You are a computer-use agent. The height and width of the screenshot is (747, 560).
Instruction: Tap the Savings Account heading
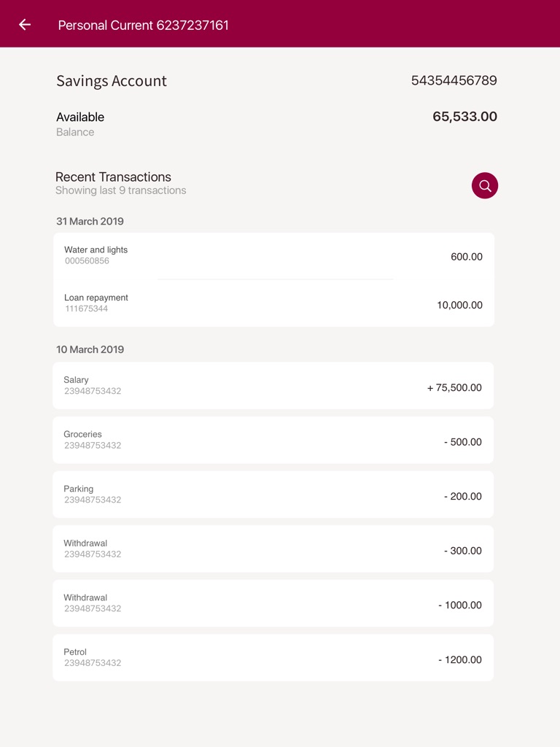[x=112, y=81]
